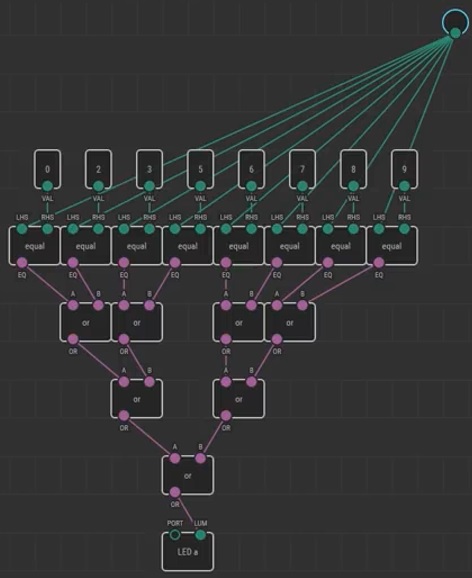
Task: Click the VAL output pin of constant 7
Action: click(302, 186)
